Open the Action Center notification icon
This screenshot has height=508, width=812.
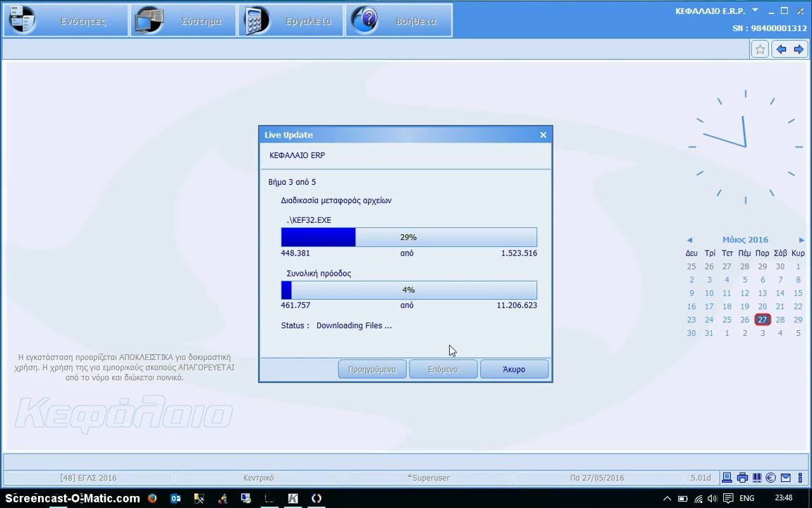click(727, 499)
